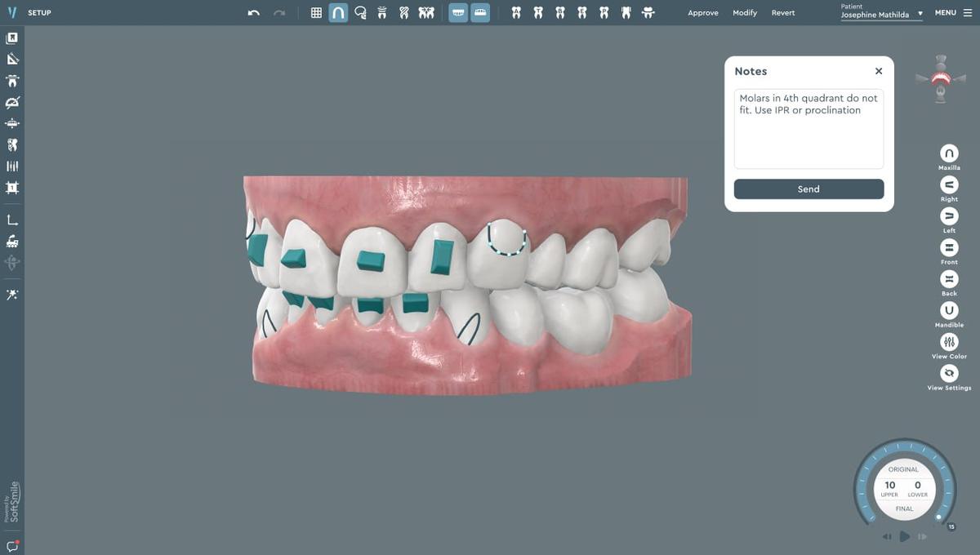Open the cephalometric skull view
The height and width of the screenshot is (555, 980).
[359, 12]
